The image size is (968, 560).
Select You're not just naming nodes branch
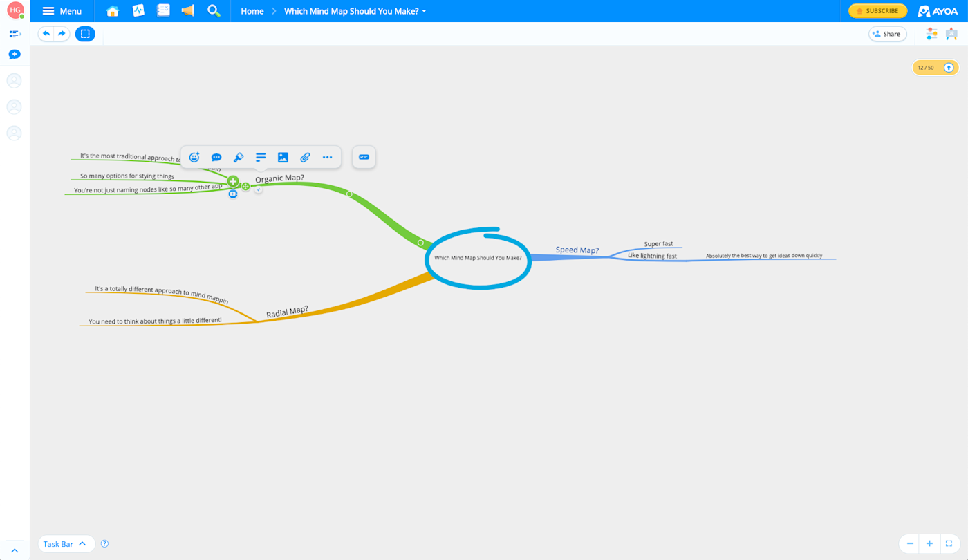pos(148,188)
